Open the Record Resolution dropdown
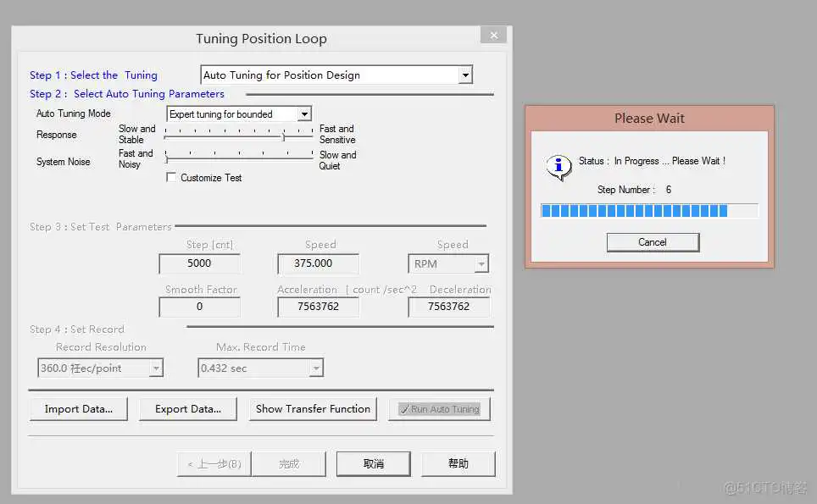Image resolution: width=817 pixels, height=504 pixels. [157, 368]
